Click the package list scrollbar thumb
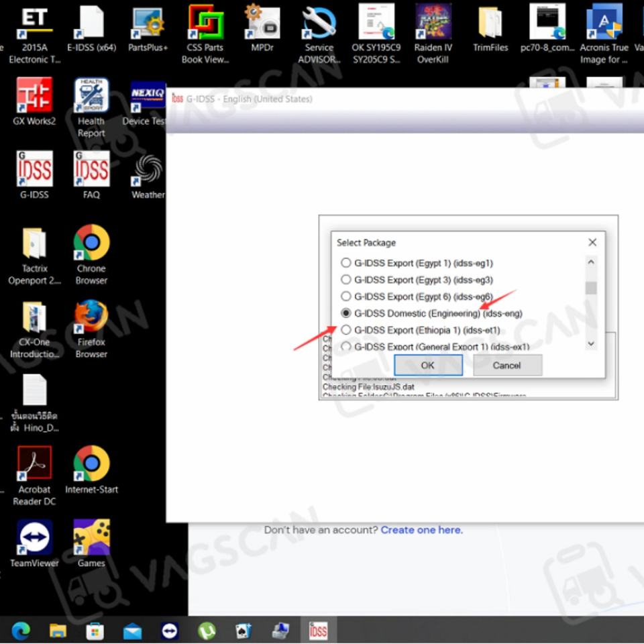Screen dimensions: 644x644 click(x=591, y=288)
